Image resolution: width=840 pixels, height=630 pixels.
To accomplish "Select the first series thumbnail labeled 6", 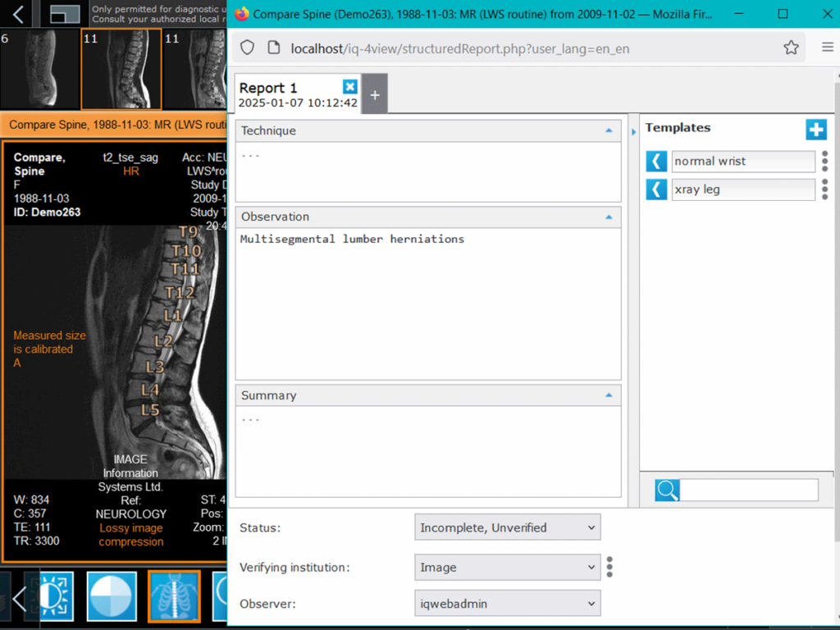I will click(x=39, y=69).
